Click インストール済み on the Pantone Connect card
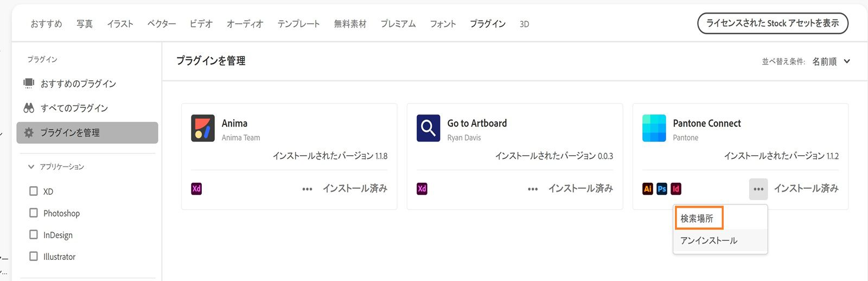This screenshot has width=868, height=281. [x=806, y=188]
